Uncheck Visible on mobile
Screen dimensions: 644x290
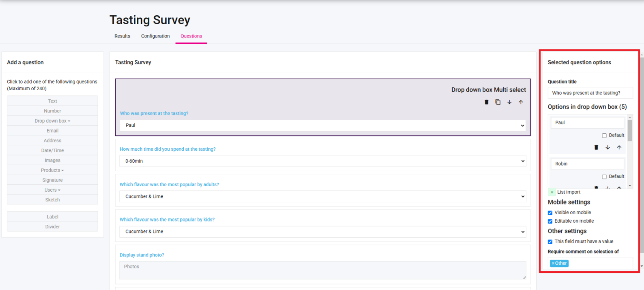click(x=550, y=212)
